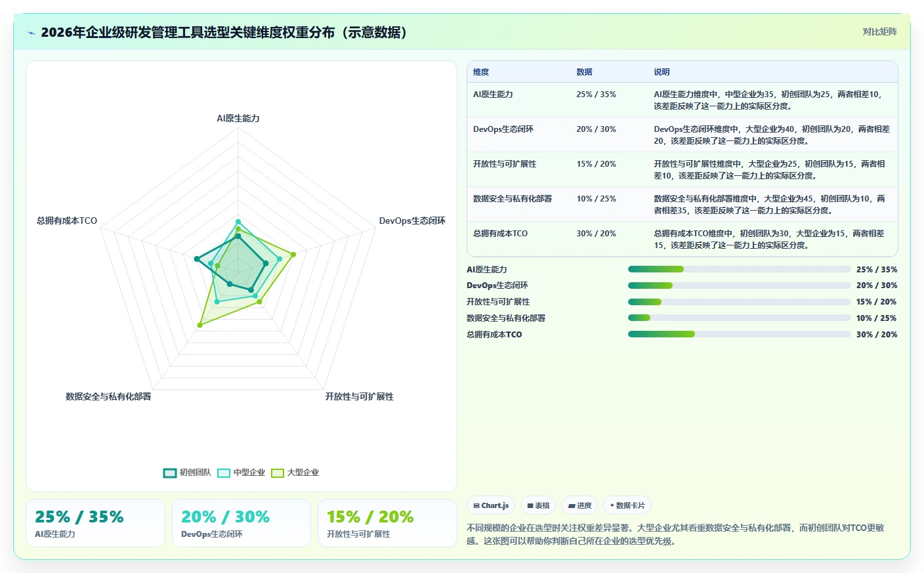This screenshot has height=573, width=924.
Task: Toggle the 大型企业 legend item
Action: [x=295, y=473]
